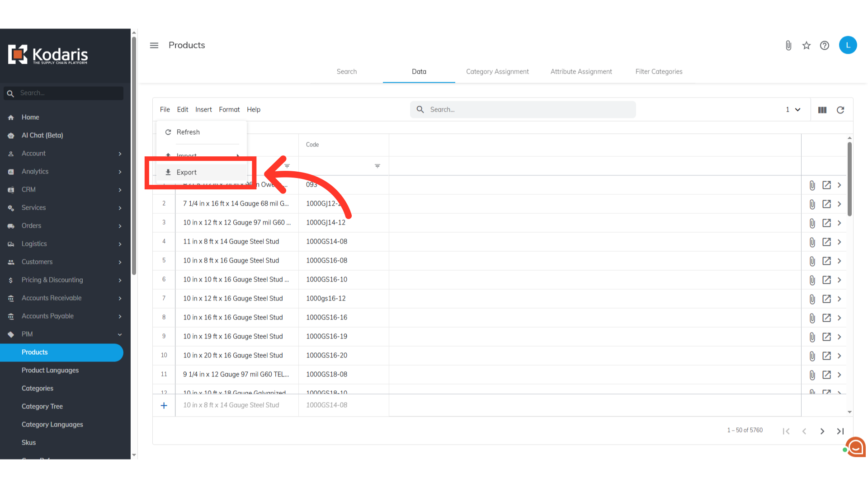Viewport: 868px width, 488px height.
Task: Switch to the Category Assignment tab
Action: click(497, 71)
